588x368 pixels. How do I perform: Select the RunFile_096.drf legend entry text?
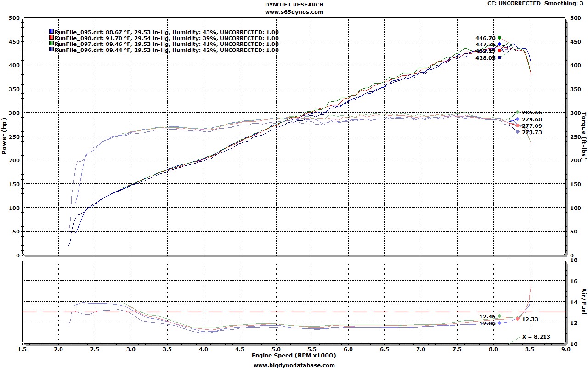click(x=166, y=50)
